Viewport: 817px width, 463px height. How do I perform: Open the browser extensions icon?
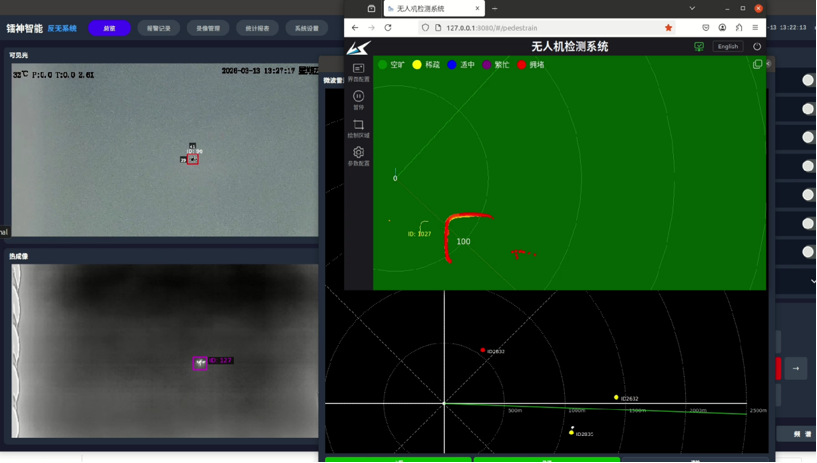coord(739,28)
